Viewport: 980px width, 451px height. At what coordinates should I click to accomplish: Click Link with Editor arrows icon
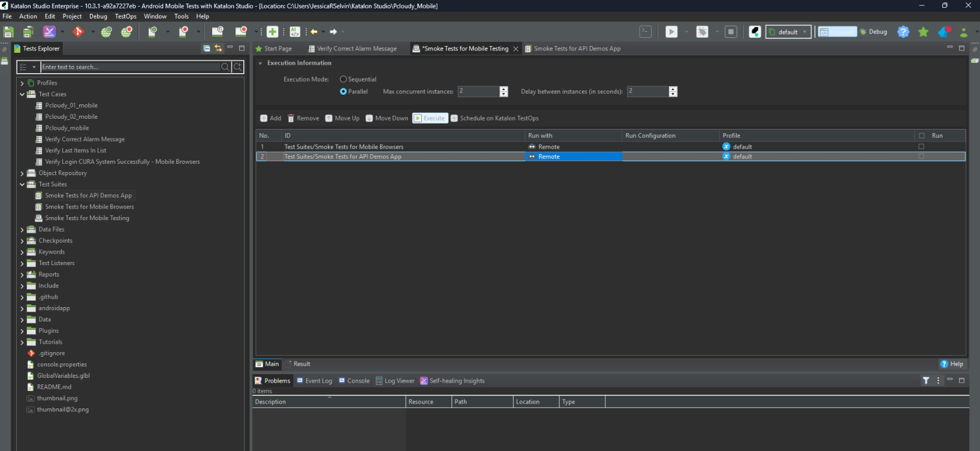(218, 49)
